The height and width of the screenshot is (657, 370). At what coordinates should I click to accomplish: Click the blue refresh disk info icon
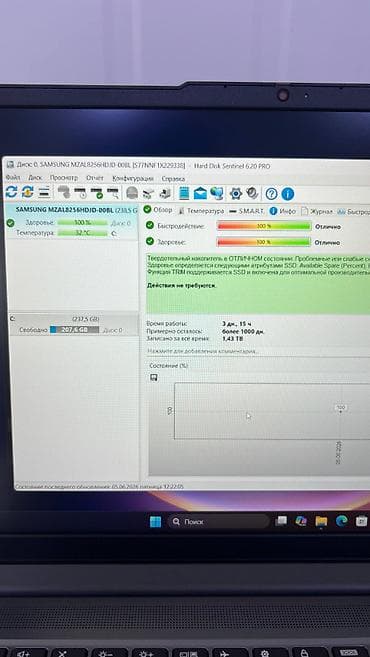[11, 192]
